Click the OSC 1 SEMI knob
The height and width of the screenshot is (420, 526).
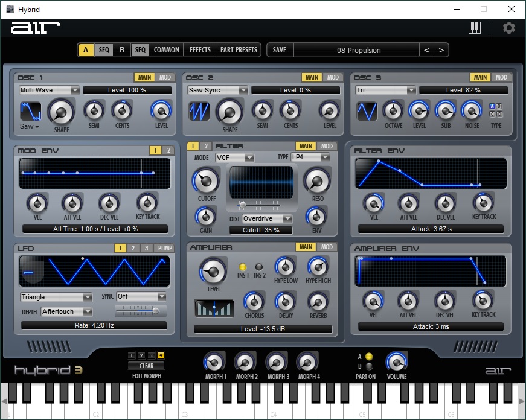tap(94, 110)
